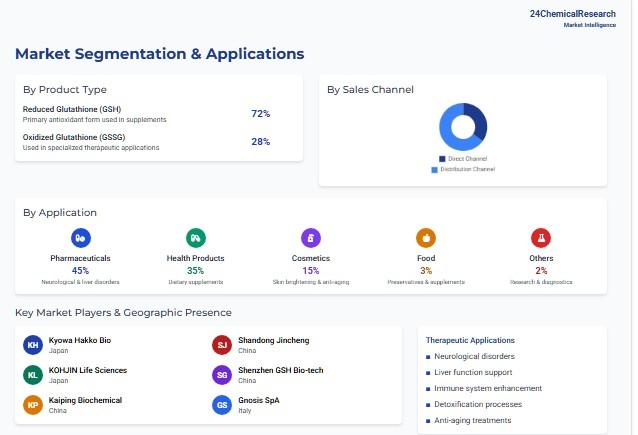Click the 28% value
638x435 pixels.
coord(260,142)
